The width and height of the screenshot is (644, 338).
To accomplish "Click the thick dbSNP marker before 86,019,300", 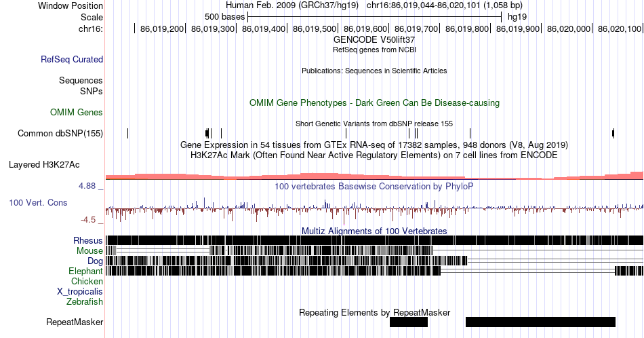I will (x=207, y=133).
